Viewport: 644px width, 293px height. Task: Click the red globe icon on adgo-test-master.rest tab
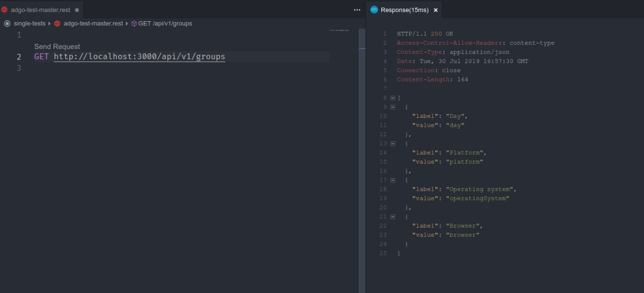tap(5, 10)
